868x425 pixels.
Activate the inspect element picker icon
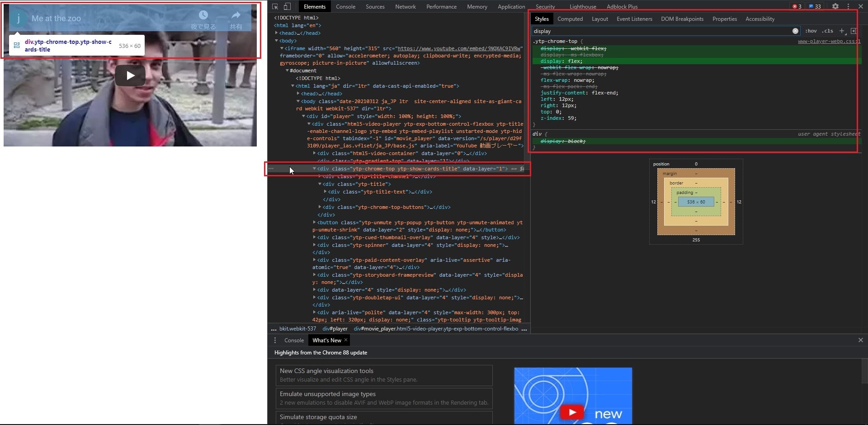pyautogui.click(x=275, y=6)
